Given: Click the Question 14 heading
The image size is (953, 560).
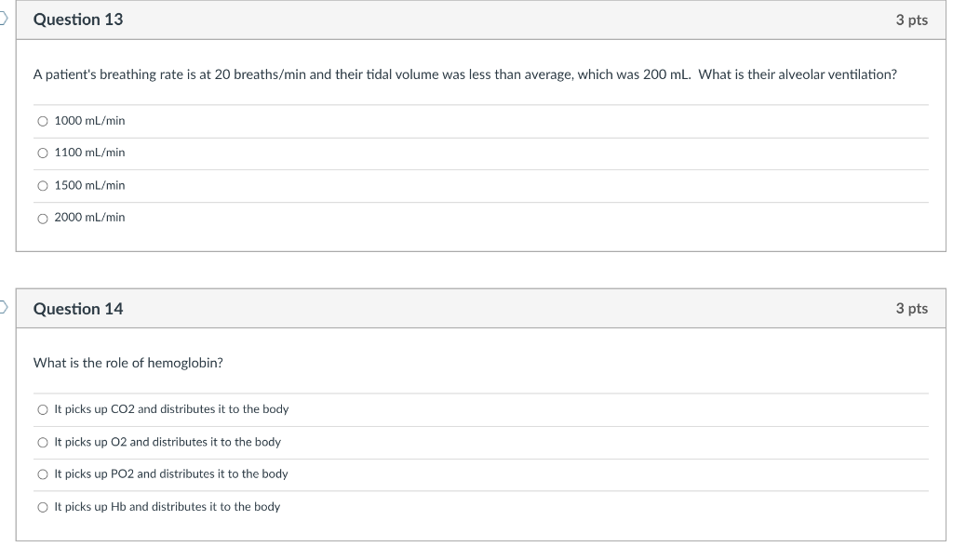Looking at the screenshot, I should click(x=78, y=309).
